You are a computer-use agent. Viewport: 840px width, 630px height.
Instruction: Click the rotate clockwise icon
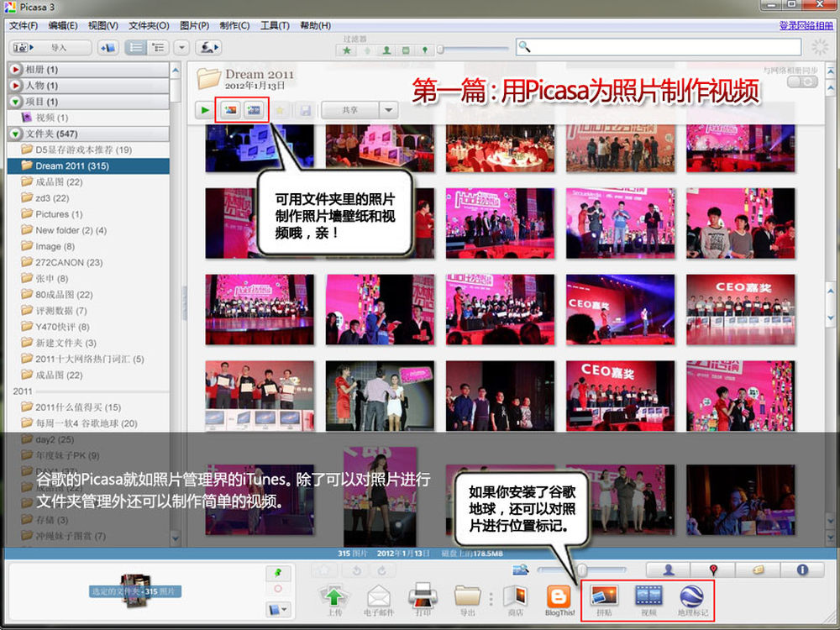pos(381,571)
